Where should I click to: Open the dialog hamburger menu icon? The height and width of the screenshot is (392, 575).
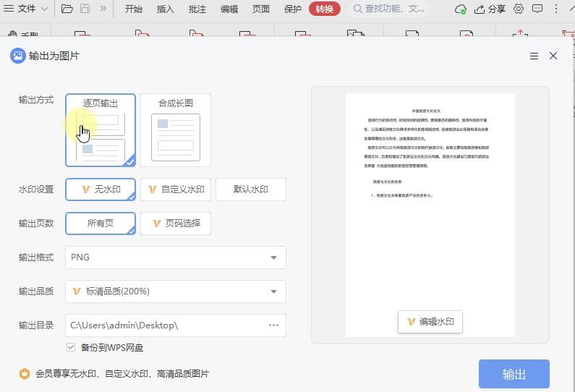tap(534, 56)
